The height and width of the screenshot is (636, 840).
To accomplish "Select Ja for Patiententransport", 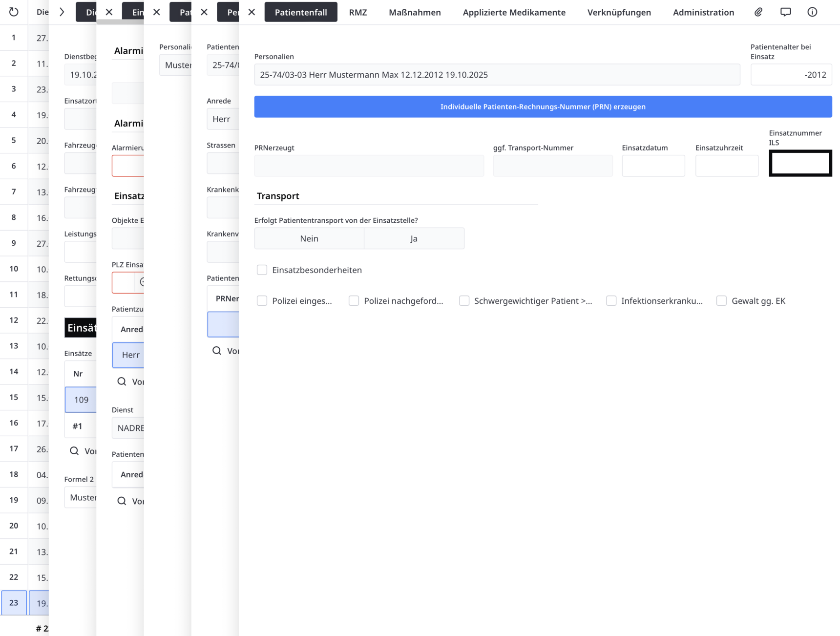I will click(x=414, y=238).
